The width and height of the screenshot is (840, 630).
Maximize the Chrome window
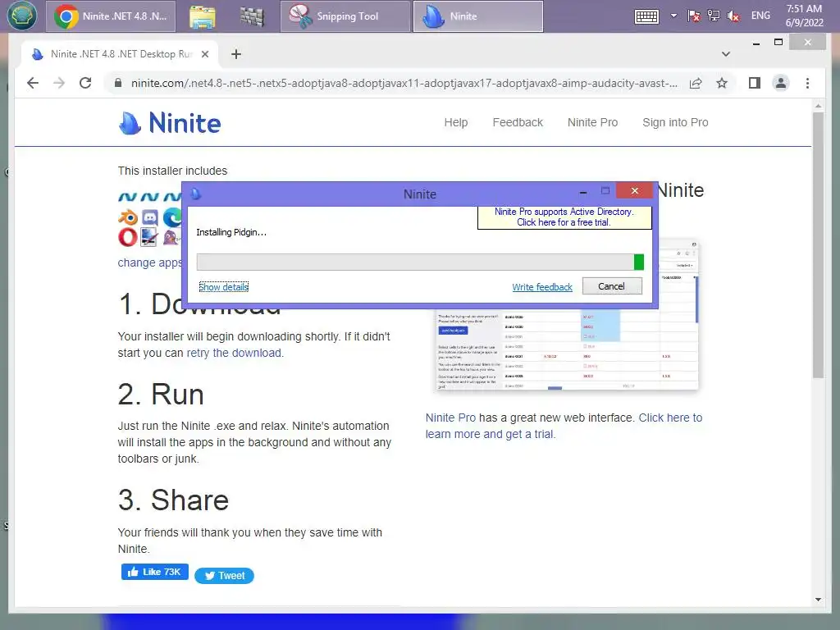[x=778, y=43]
